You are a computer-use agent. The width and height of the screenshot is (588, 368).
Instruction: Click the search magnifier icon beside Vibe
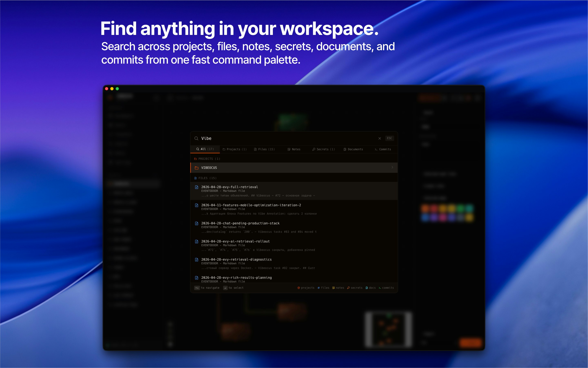tap(196, 138)
